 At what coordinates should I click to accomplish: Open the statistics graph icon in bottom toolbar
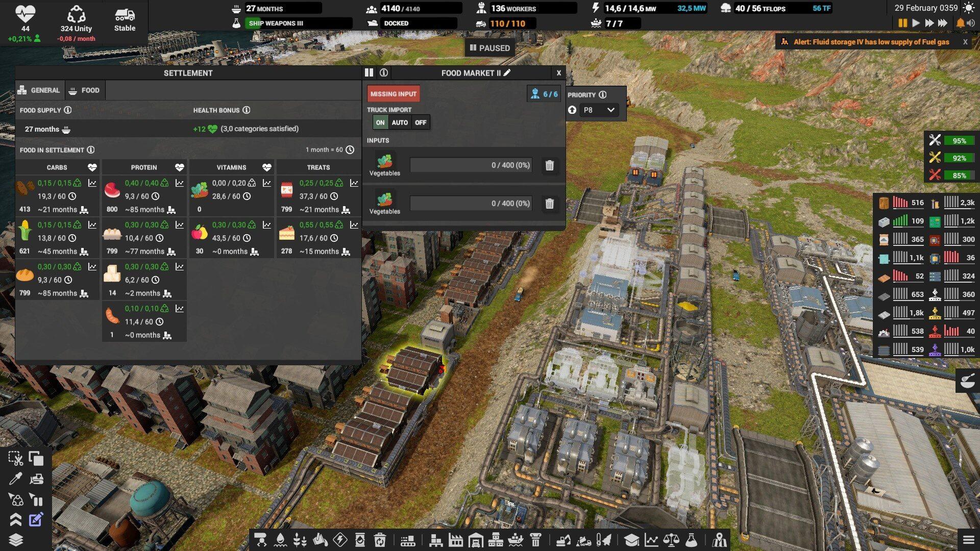(x=651, y=540)
